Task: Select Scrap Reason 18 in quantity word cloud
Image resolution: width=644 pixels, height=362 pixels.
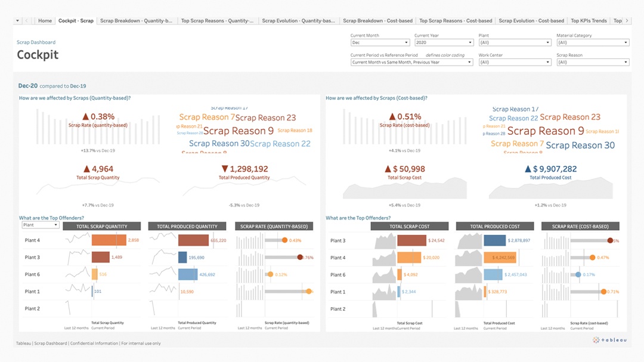Action: pos(295,130)
